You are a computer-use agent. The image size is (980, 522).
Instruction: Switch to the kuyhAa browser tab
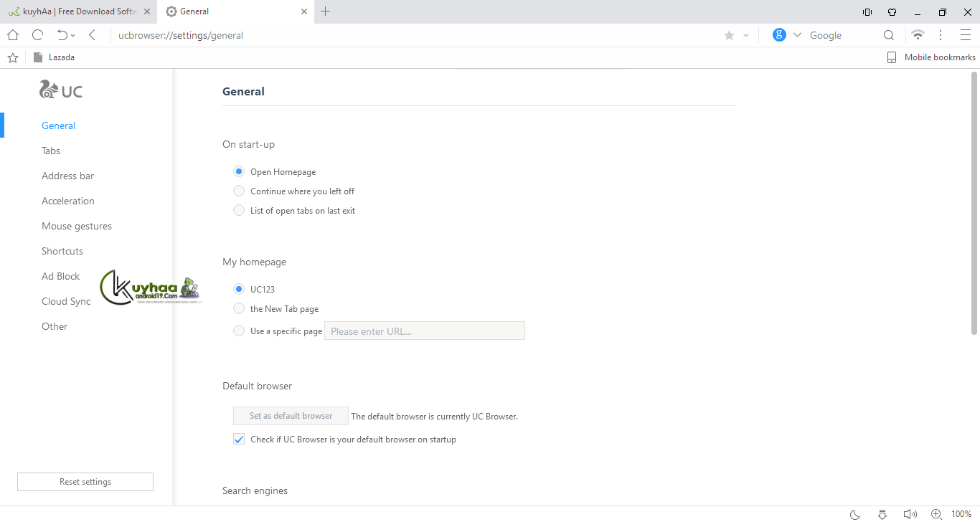(75, 11)
